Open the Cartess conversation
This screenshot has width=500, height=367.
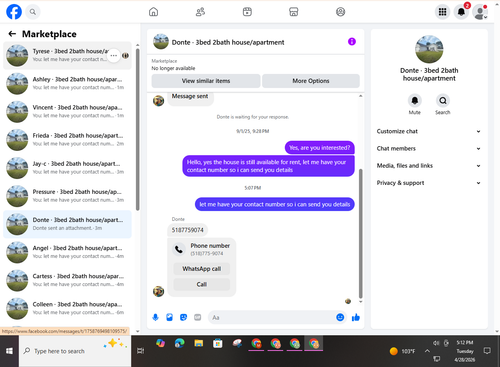pyautogui.click(x=67, y=281)
